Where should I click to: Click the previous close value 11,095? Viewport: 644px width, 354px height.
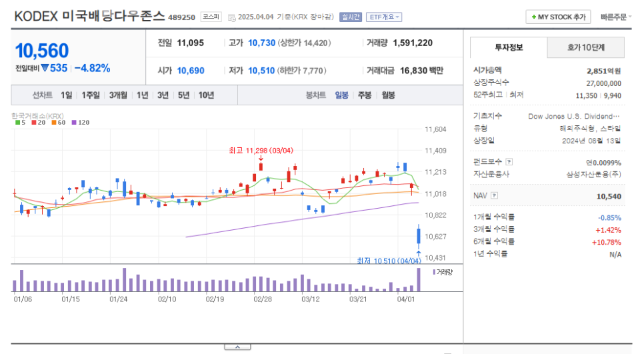190,43
